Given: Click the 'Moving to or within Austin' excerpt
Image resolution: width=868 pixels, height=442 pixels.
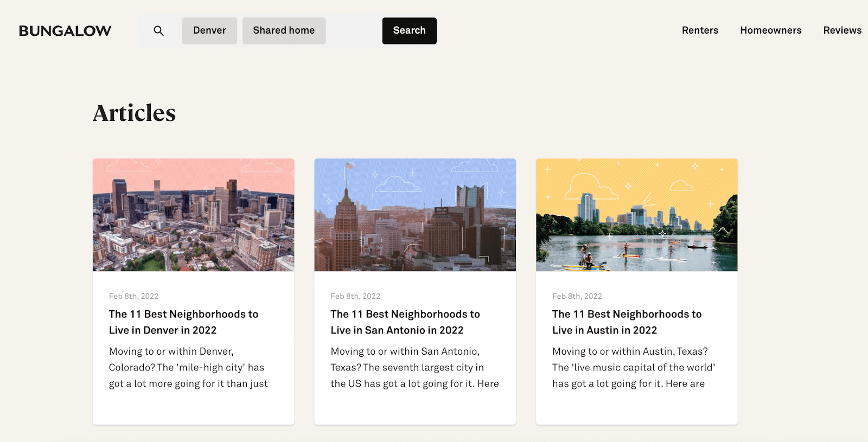Looking at the screenshot, I should coord(634,368).
